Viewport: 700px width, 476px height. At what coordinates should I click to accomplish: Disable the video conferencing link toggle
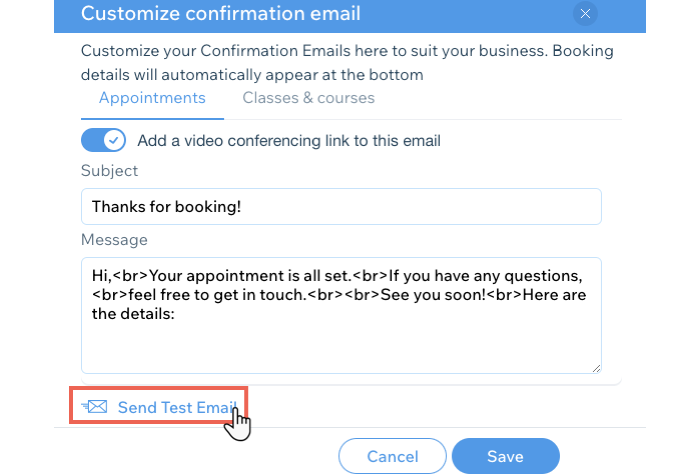point(103,140)
